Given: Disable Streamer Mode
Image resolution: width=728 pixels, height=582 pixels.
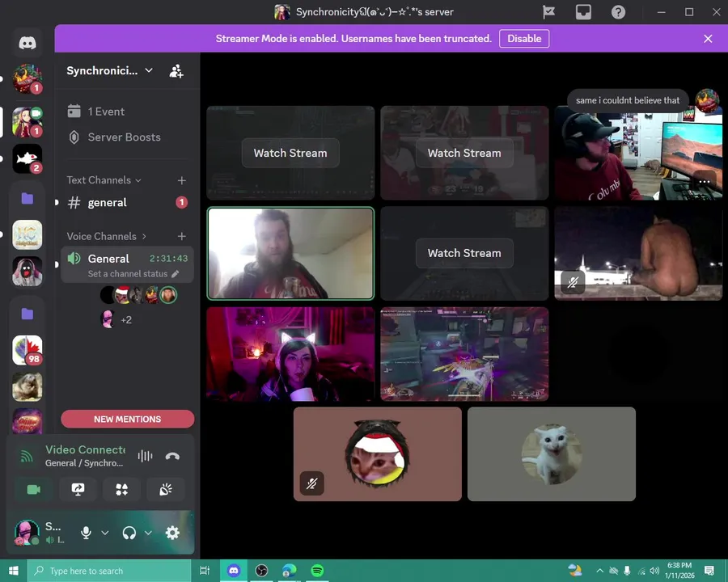Looking at the screenshot, I should 524,39.
